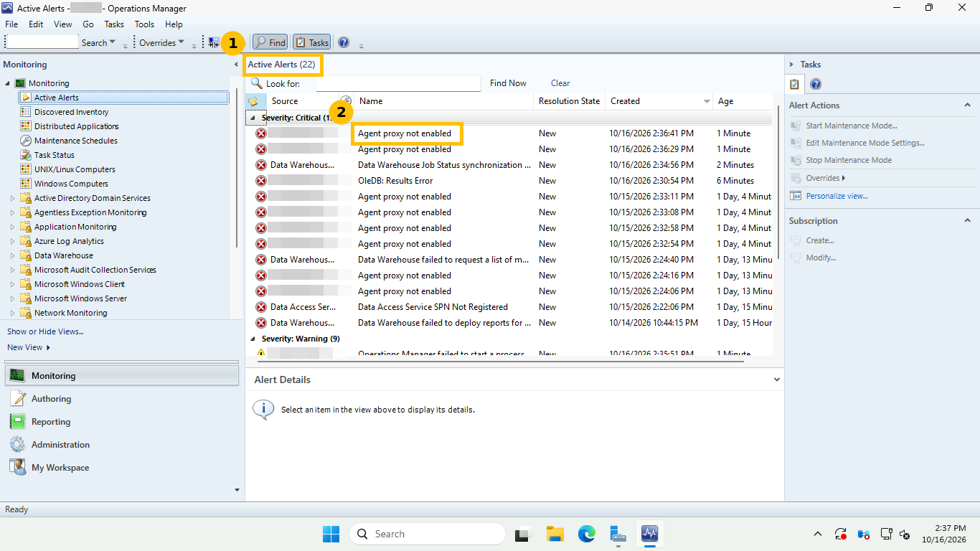
Task: Open the Tasks menu
Action: pos(114,24)
